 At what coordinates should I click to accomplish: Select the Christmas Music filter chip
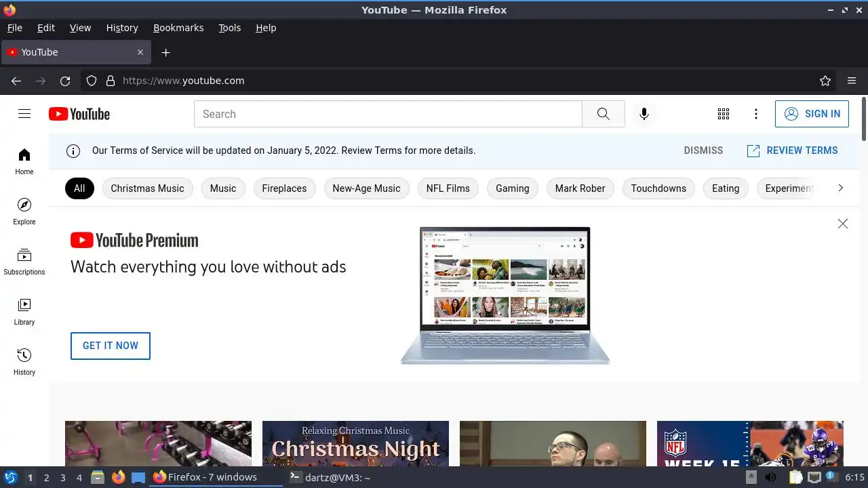(147, 188)
